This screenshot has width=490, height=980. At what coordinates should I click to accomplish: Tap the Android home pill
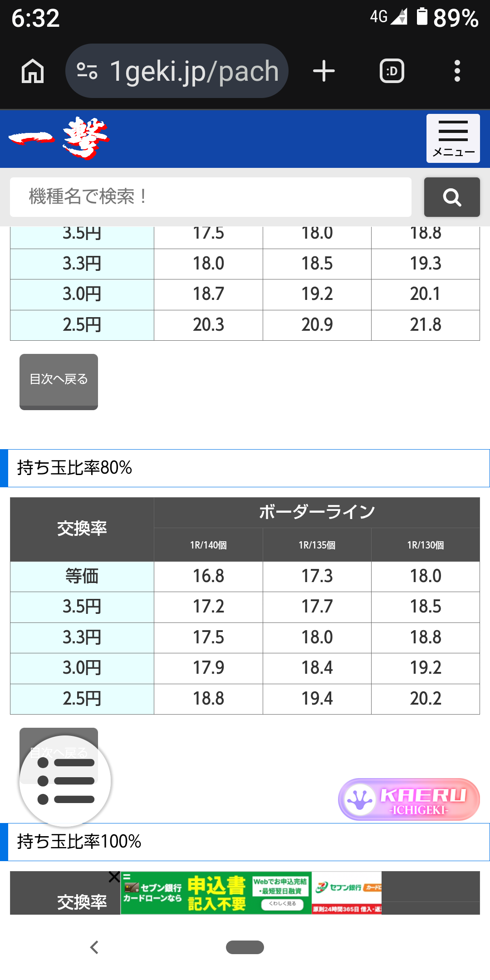point(245,947)
